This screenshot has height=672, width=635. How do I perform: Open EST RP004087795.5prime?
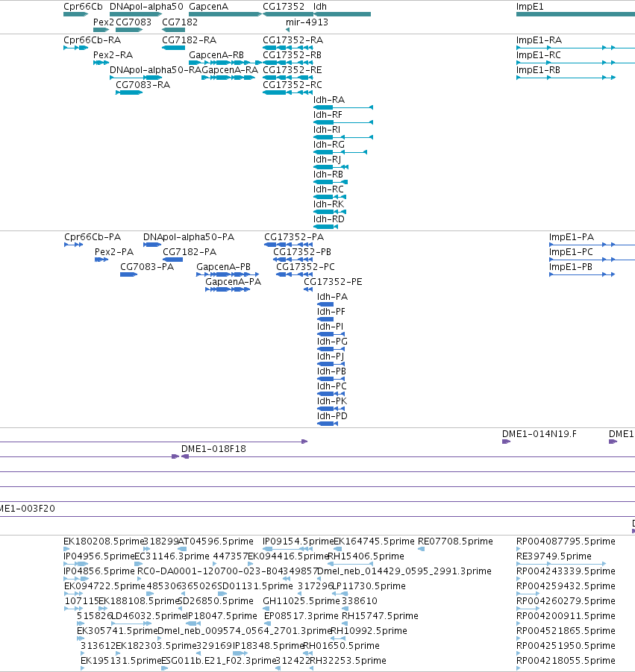click(566, 541)
